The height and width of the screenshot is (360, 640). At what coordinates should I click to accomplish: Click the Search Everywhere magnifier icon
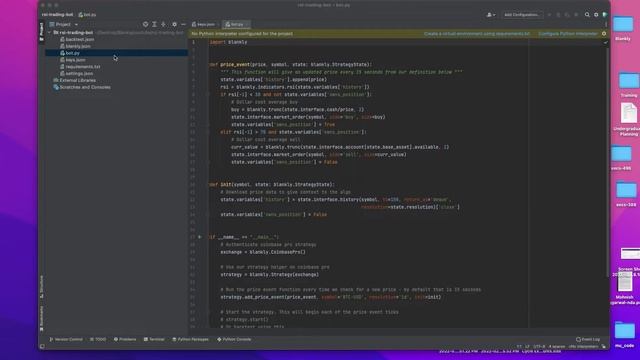tap(587, 15)
